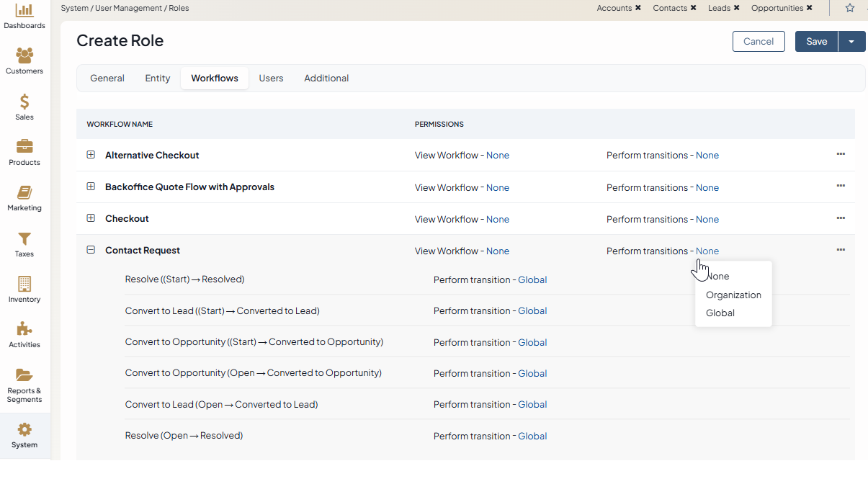This screenshot has width=868, height=479.
Task: Select Organization from the permission dropdown
Action: (733, 295)
